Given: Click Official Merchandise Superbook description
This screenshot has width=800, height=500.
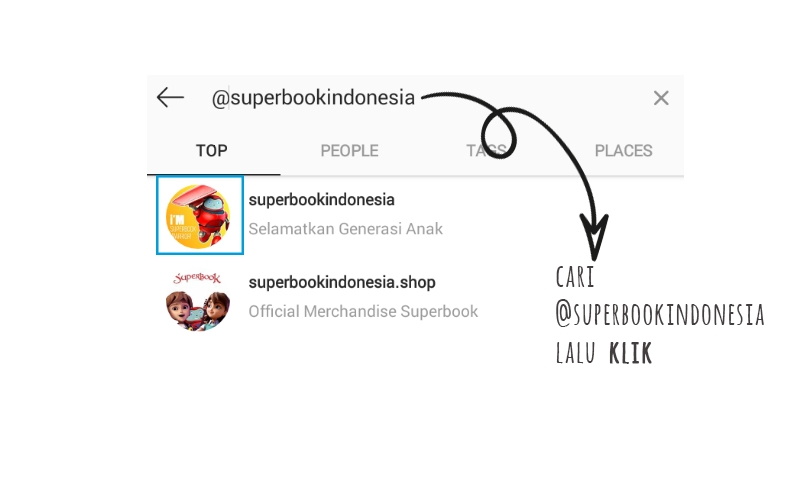Looking at the screenshot, I should click(x=363, y=311).
